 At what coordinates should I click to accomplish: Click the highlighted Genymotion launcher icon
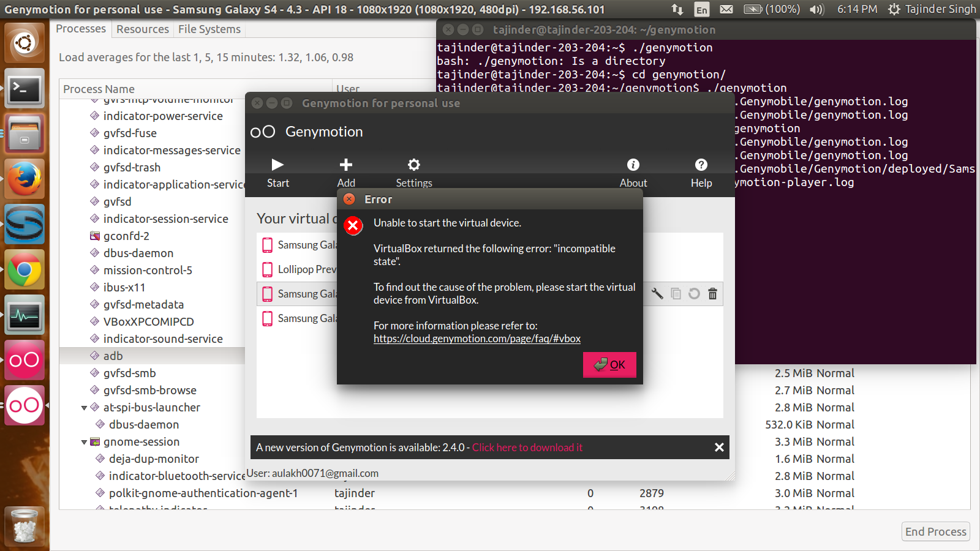[x=24, y=405]
